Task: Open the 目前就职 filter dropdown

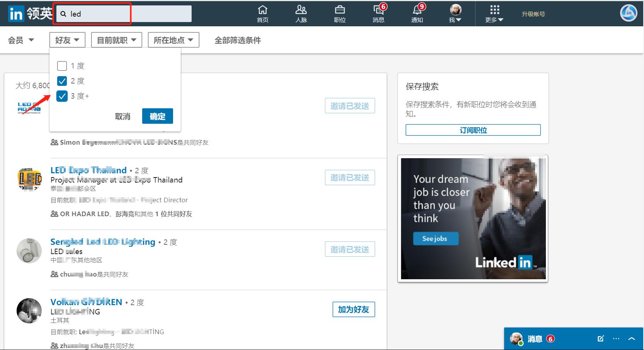Action: tap(116, 39)
